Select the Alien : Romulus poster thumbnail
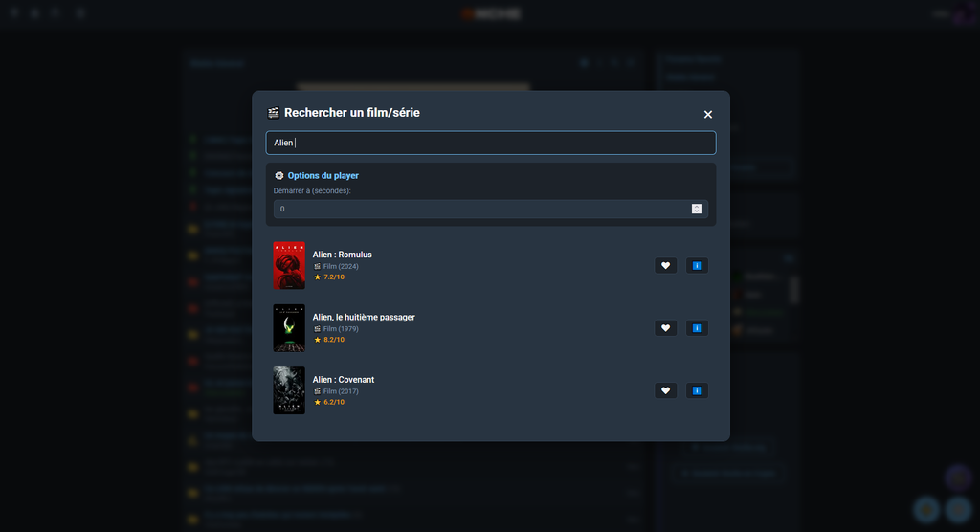This screenshot has width=980, height=532. coord(289,266)
